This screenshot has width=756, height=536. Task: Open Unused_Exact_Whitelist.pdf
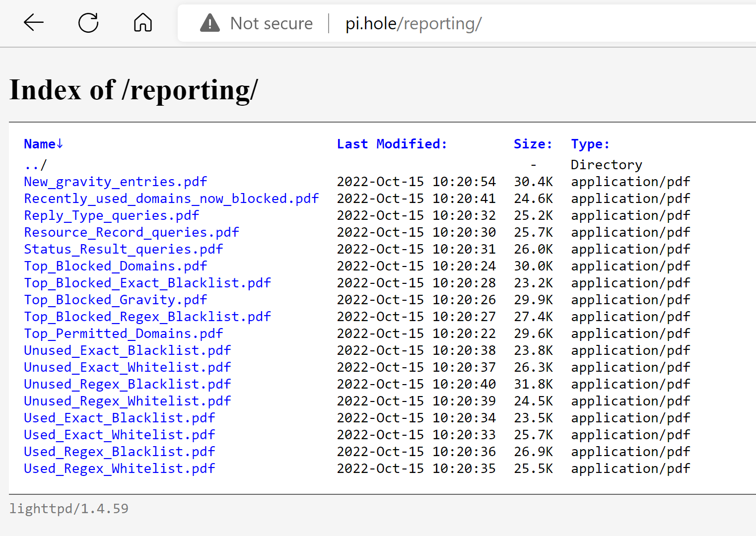[127, 367]
